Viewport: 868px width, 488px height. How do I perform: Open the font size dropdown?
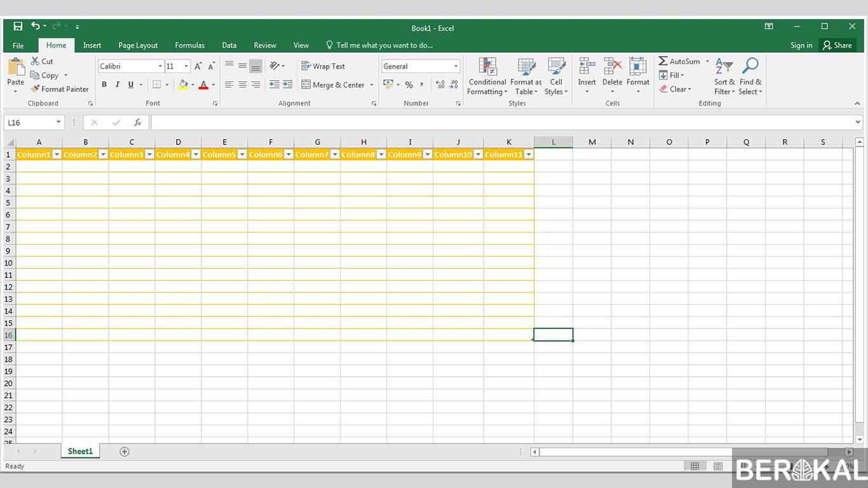coord(184,65)
